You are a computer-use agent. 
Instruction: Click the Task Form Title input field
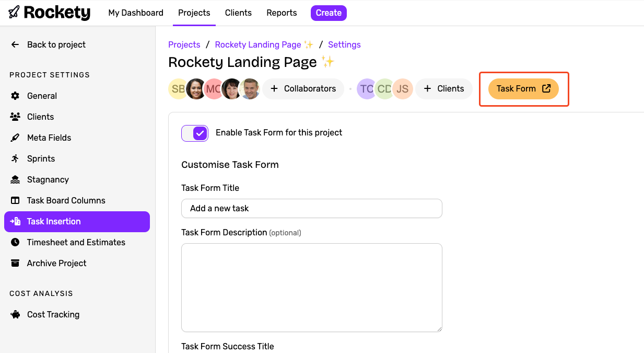[312, 208]
